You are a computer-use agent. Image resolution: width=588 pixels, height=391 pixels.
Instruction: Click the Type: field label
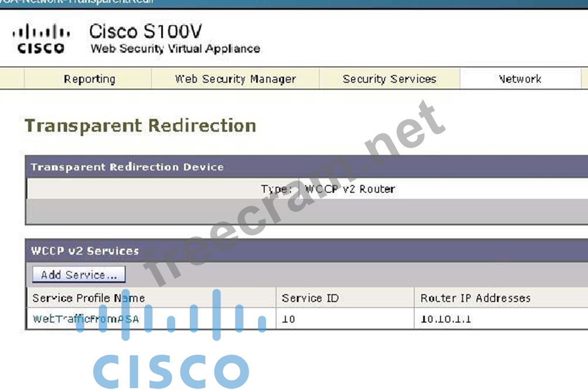coord(276,189)
